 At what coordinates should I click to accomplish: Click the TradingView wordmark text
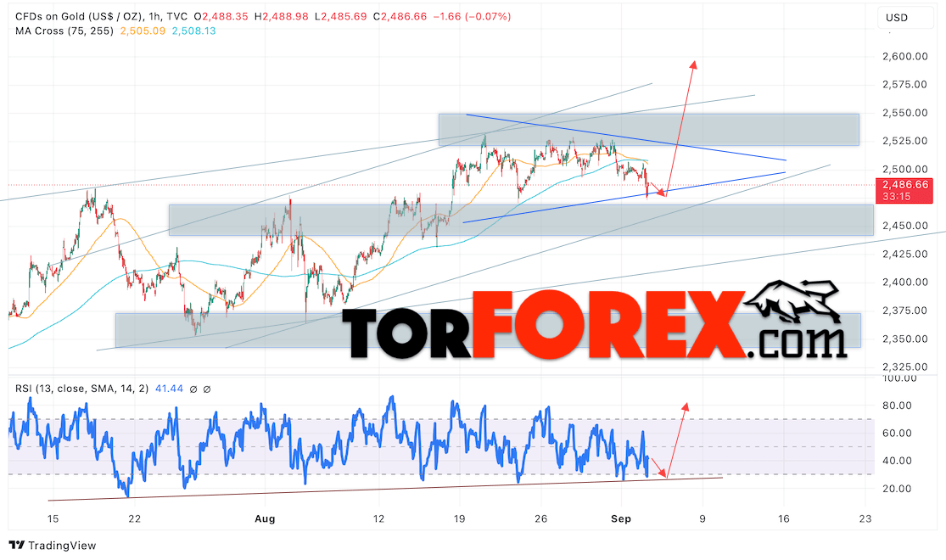click(62, 546)
